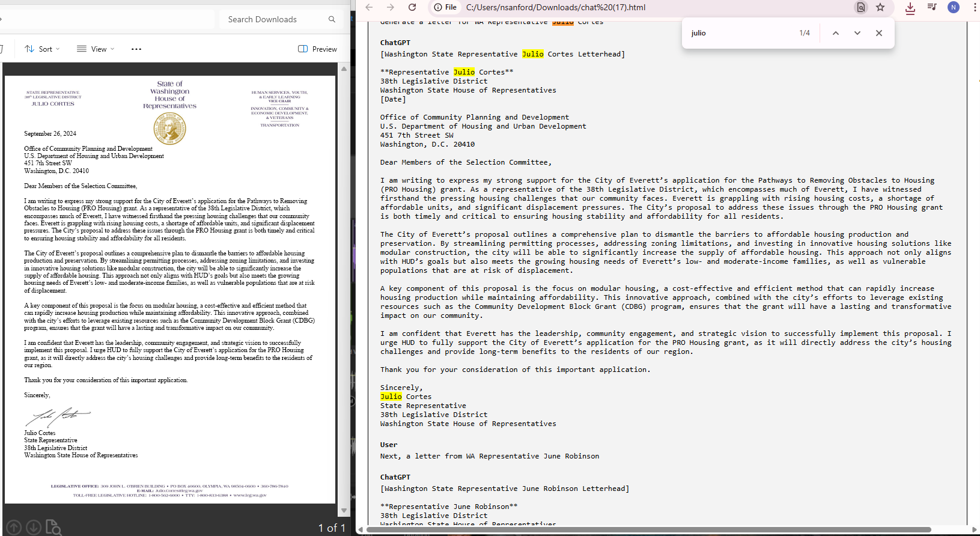Open the Chrome downloads icon
This screenshot has width=980, height=536.
[x=910, y=7]
